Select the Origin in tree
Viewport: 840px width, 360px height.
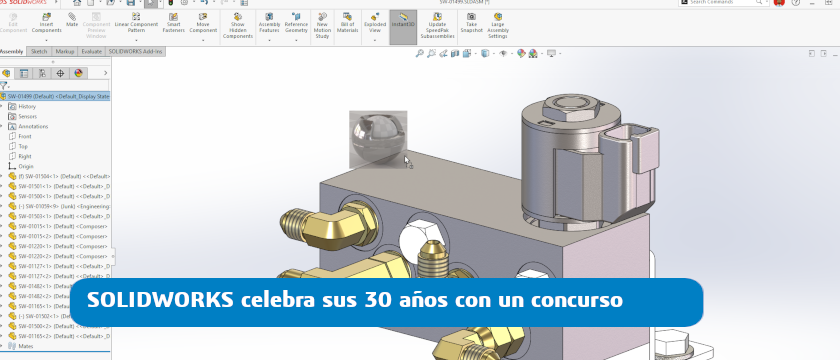point(26,167)
